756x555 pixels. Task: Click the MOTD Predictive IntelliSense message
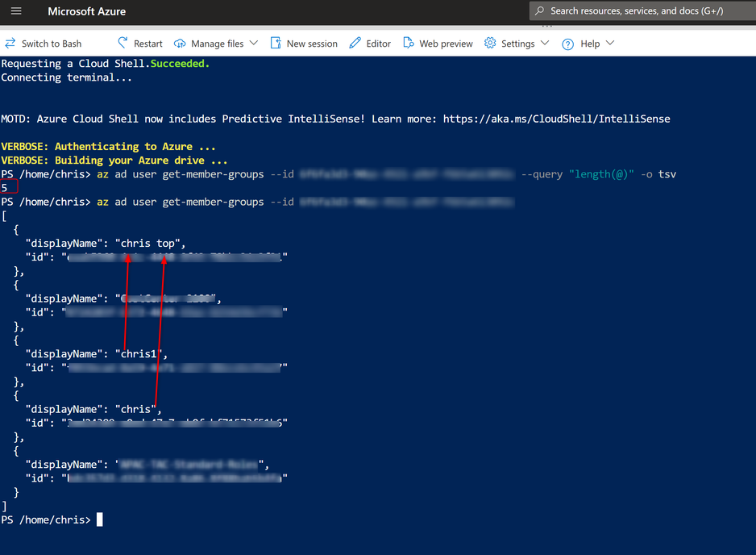335,119
